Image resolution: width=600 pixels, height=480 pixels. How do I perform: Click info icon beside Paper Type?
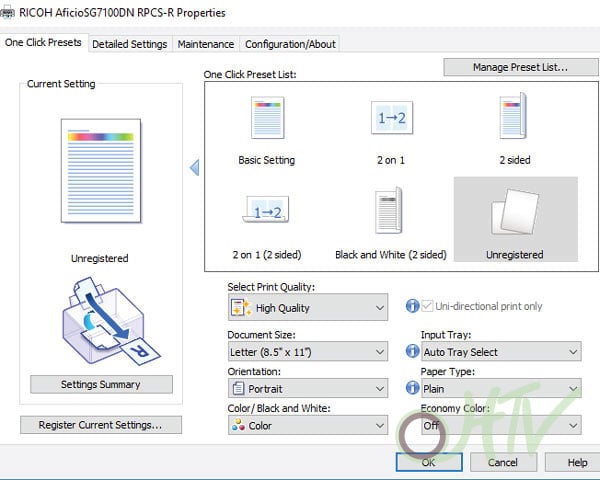[x=412, y=388]
